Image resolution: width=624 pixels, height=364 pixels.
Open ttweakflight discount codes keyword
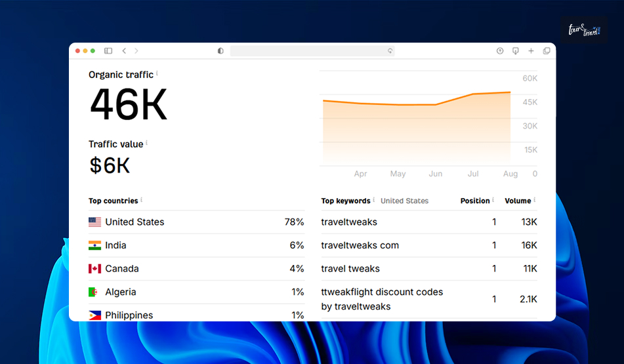382,299
